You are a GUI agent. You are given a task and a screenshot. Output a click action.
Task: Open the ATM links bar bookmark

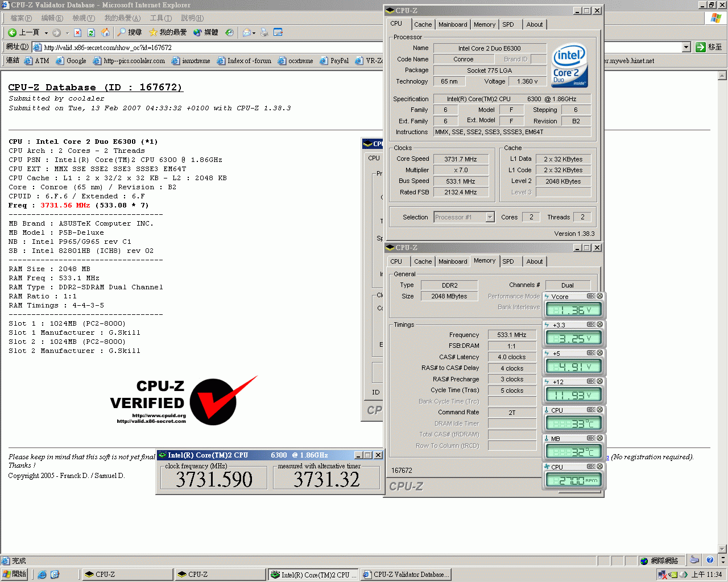point(37,61)
